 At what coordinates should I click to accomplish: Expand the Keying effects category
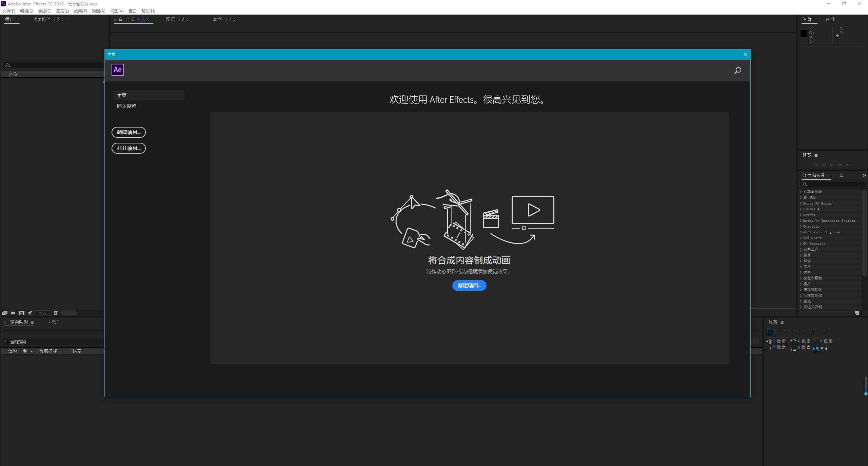pyautogui.click(x=801, y=215)
